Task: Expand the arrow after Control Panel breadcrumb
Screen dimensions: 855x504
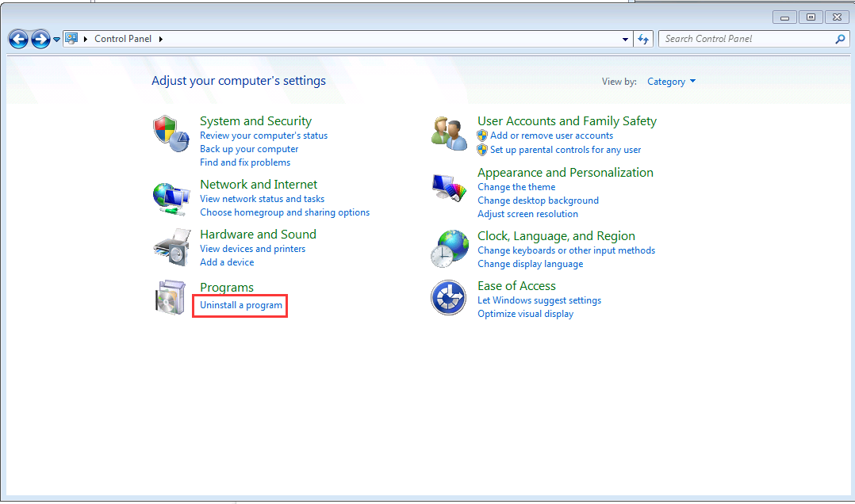Action: (161, 40)
